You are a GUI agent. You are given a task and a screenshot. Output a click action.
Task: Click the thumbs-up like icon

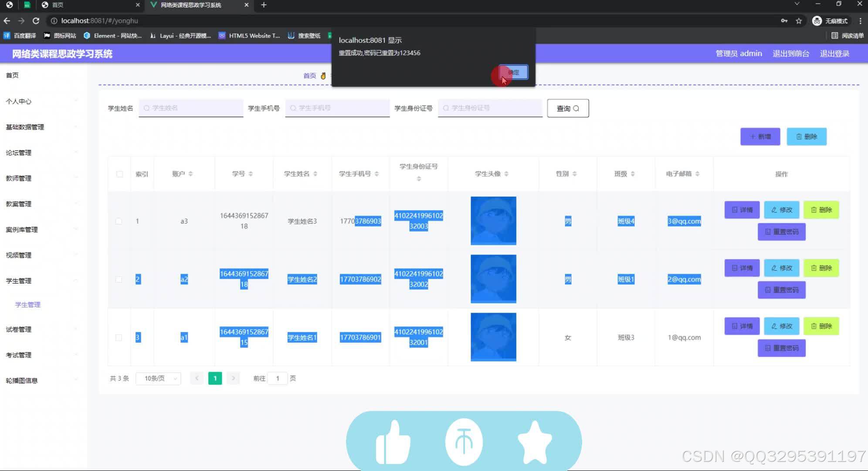click(x=393, y=442)
